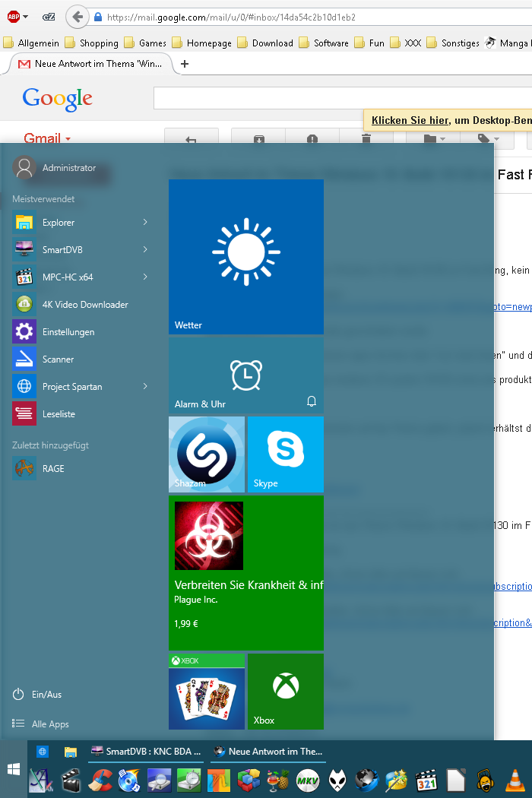Open the green Xbox tile
532x798 pixels.
point(286,692)
